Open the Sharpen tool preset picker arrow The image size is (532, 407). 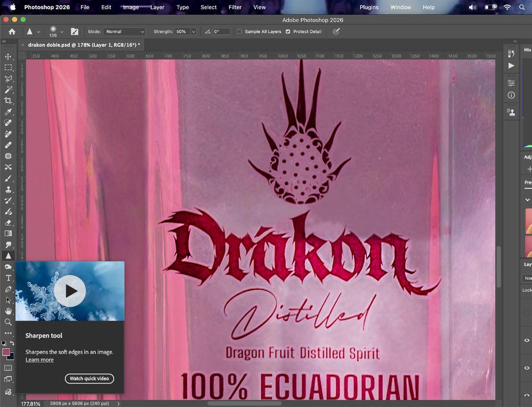(38, 32)
